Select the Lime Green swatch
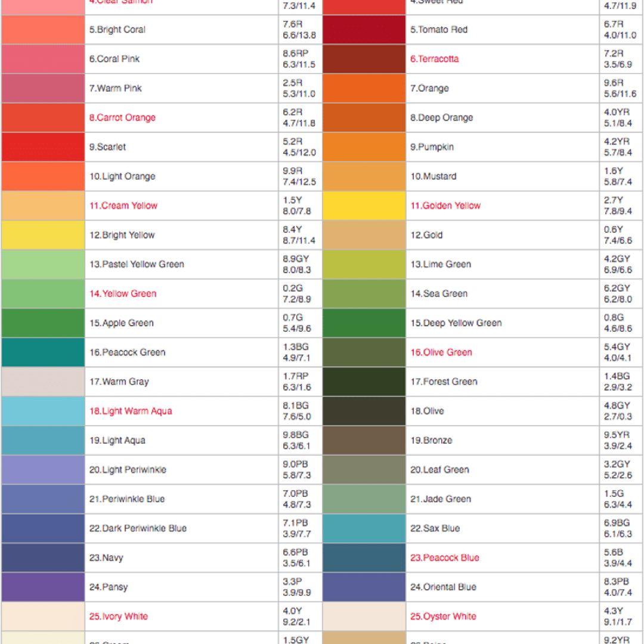 tap(364, 265)
